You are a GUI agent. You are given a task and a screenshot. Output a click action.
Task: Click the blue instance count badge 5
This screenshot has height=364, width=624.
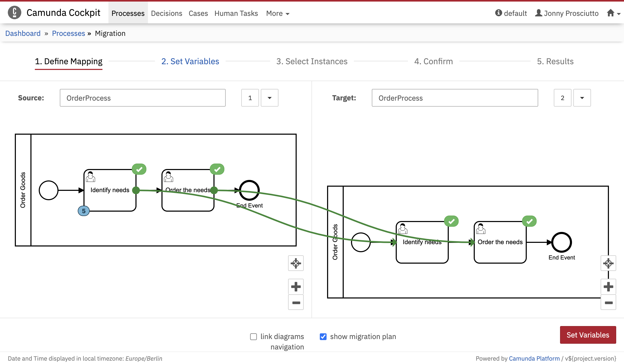click(84, 211)
